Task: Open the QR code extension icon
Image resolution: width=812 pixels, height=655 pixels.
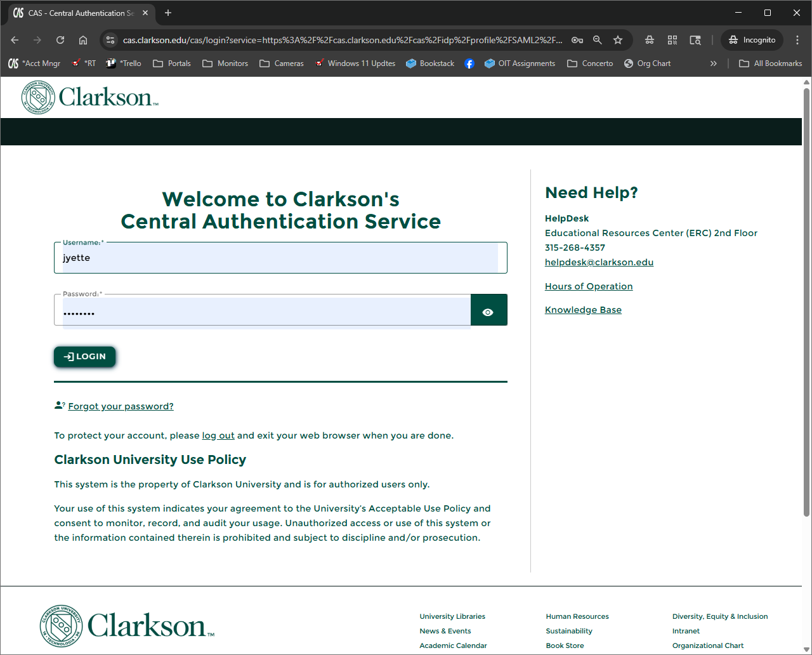Action: [672, 40]
